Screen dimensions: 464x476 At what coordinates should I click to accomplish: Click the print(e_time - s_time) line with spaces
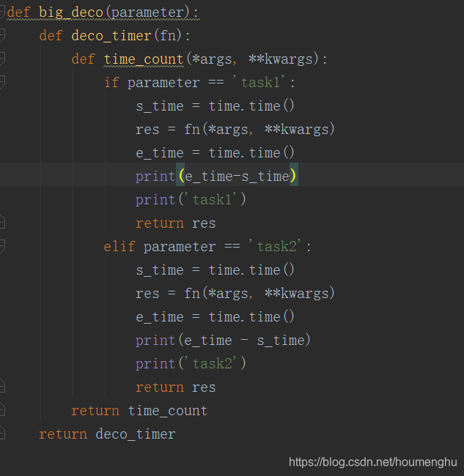pos(223,341)
